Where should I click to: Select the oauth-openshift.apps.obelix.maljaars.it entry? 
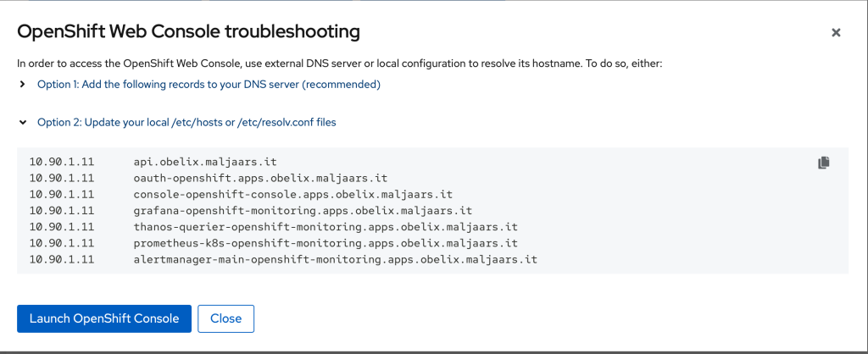click(260, 179)
